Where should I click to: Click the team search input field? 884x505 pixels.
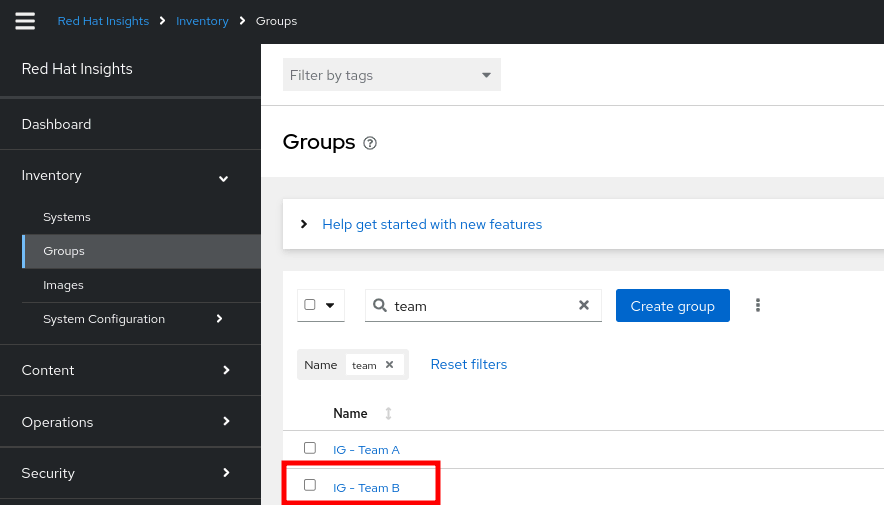(480, 306)
